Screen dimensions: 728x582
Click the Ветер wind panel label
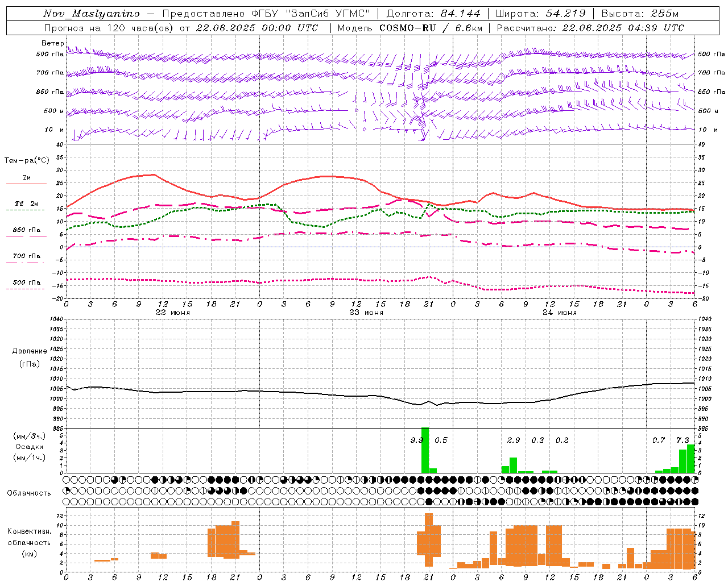coord(53,43)
